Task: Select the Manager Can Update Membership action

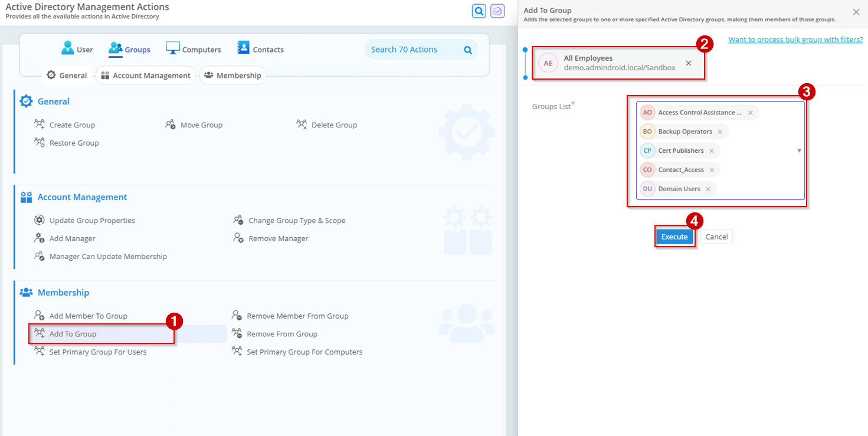Action: pyautogui.click(x=109, y=256)
